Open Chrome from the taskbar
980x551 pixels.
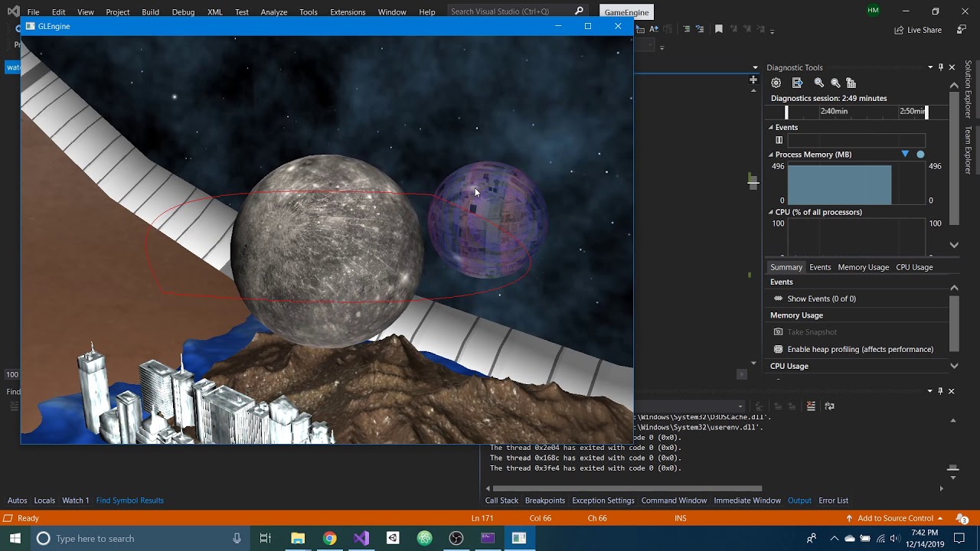point(329,538)
